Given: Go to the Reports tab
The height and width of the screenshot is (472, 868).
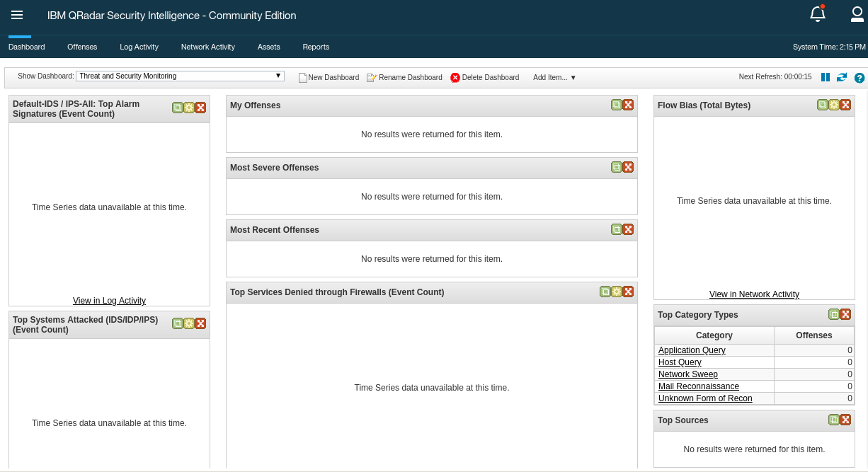Looking at the screenshot, I should (316, 47).
